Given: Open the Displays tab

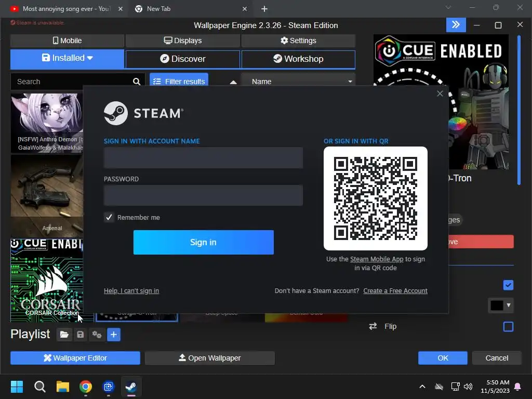Looking at the screenshot, I should click(x=182, y=41).
